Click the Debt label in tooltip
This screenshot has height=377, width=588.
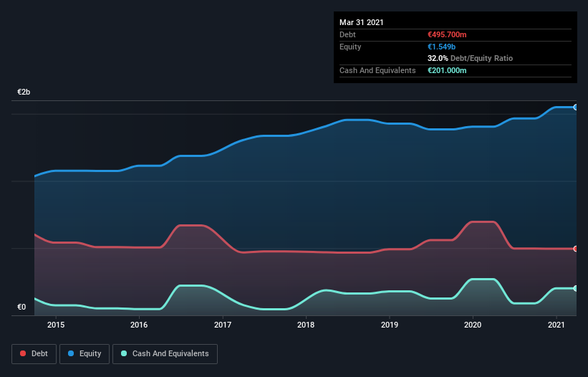(347, 34)
